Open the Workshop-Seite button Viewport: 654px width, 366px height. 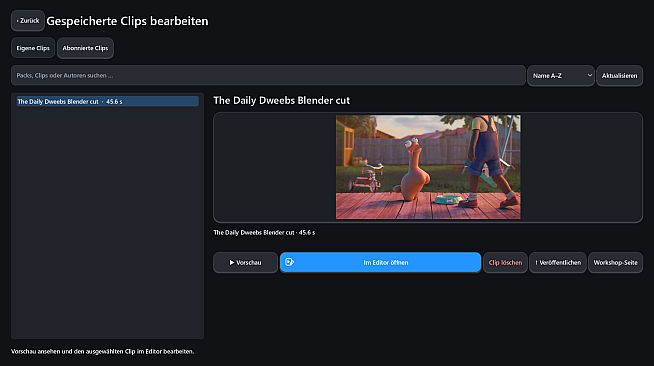pos(615,263)
